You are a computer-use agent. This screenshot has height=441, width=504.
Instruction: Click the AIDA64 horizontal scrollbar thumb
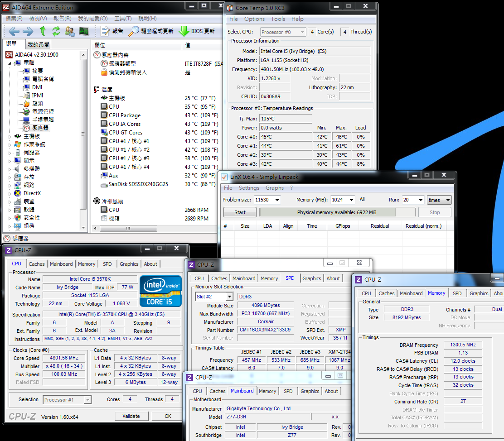pyautogui.click(x=128, y=228)
